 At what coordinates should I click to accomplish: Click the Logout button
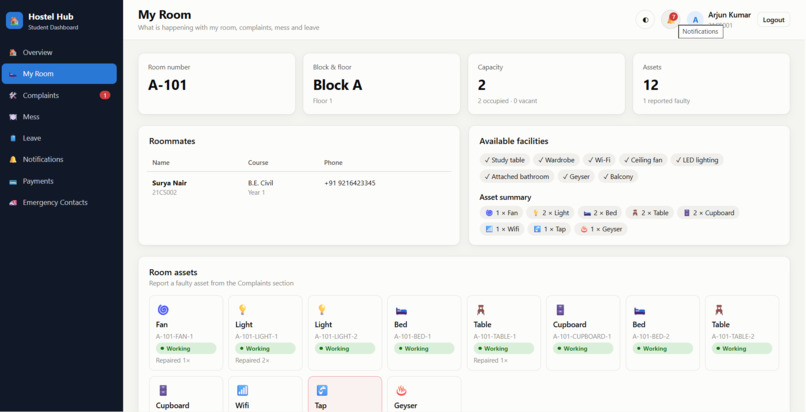(x=773, y=20)
